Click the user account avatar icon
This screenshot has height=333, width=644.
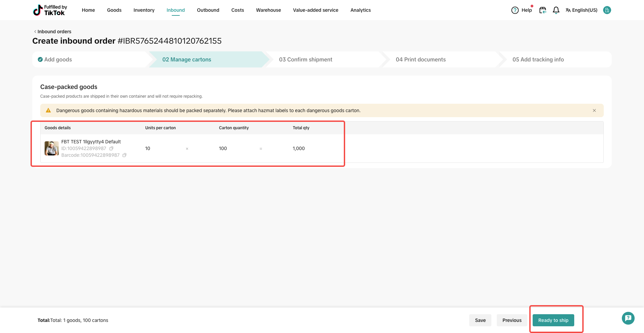pos(607,10)
